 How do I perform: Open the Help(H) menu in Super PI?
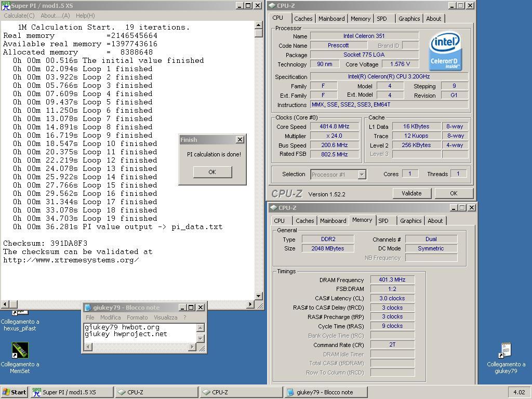[85, 16]
